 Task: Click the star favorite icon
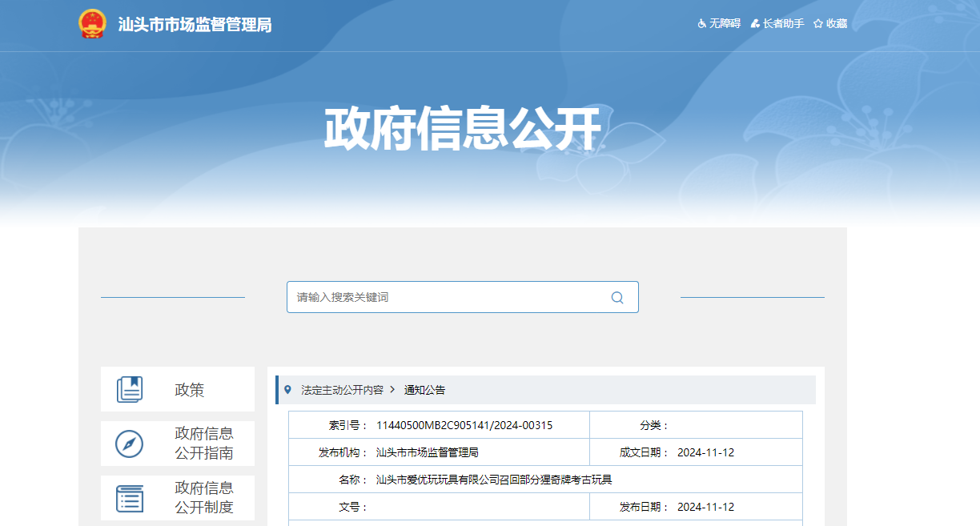(818, 24)
